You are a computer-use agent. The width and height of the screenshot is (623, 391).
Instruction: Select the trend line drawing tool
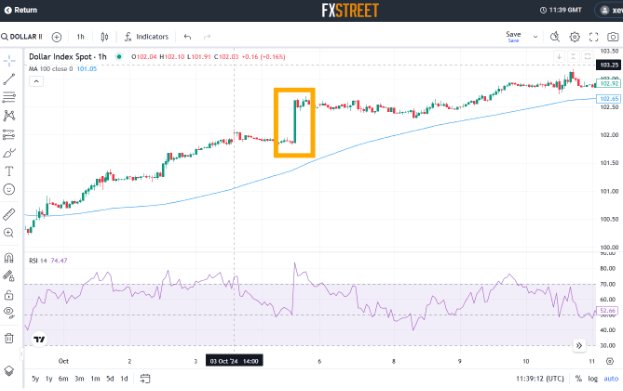click(9, 79)
